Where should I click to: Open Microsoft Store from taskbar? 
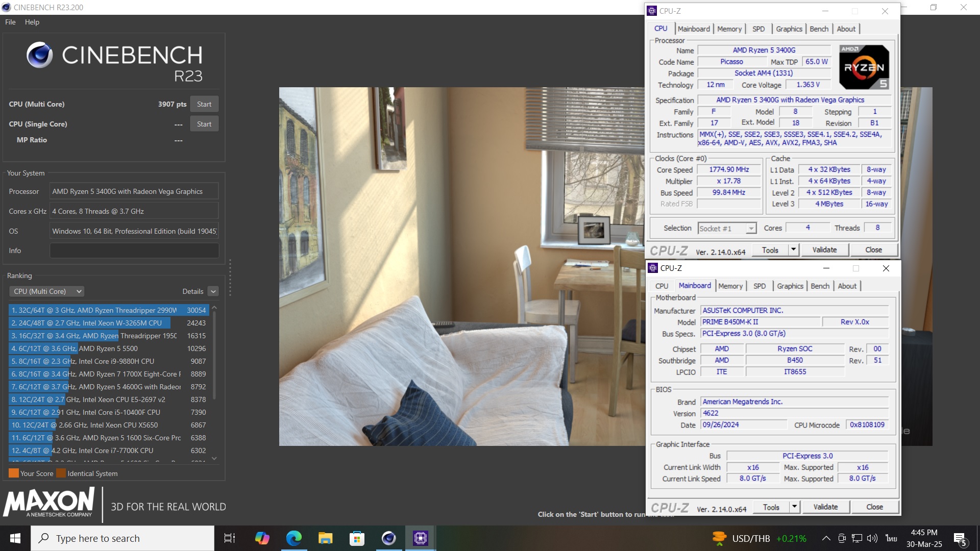(x=357, y=538)
